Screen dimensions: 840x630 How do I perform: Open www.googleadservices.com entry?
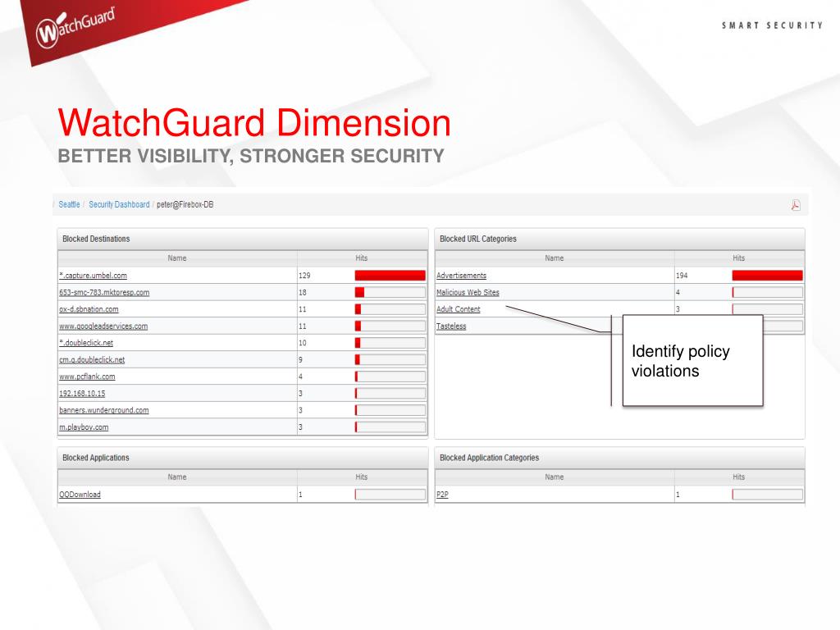pos(103,326)
